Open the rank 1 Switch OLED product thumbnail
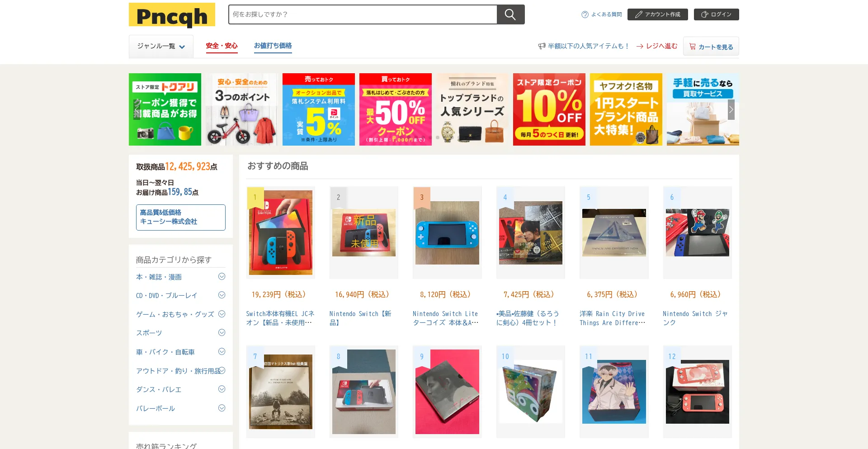Image resolution: width=868 pixels, height=449 pixels. click(x=281, y=232)
